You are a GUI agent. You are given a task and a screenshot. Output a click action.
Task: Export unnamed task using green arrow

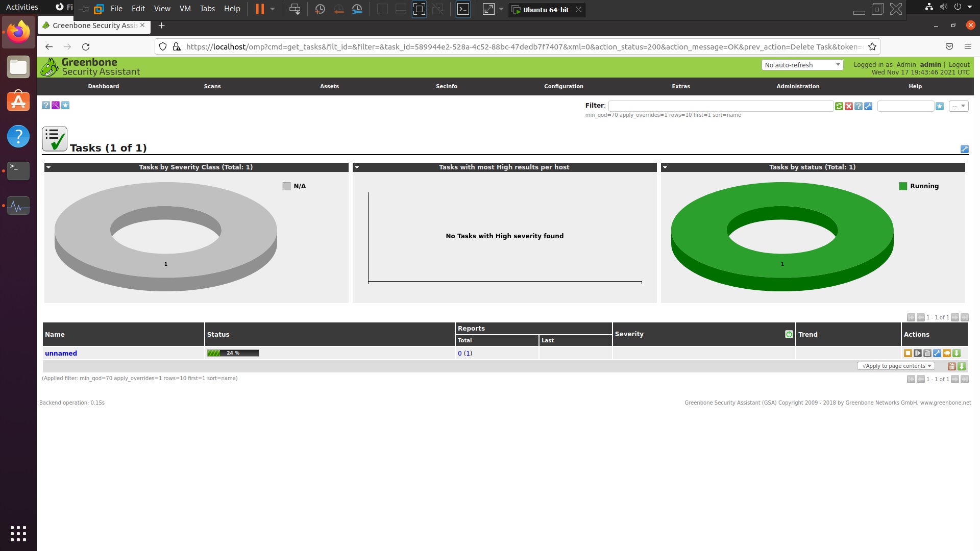pos(957,353)
